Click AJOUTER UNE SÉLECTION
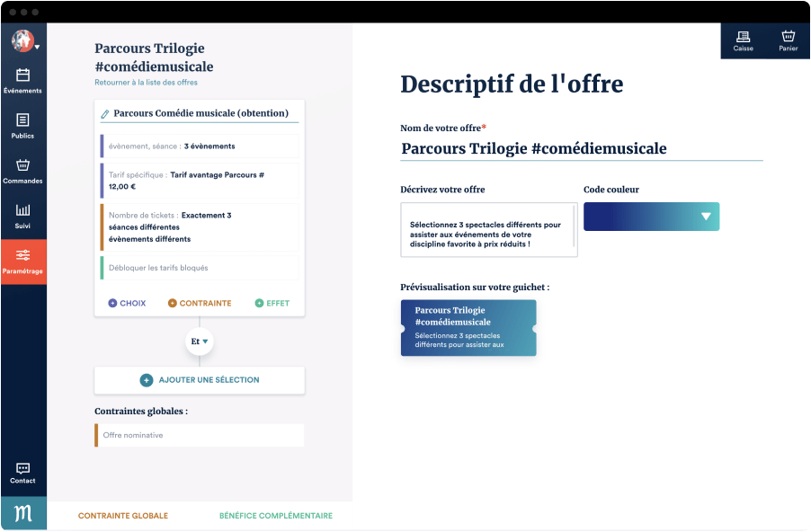The height and width of the screenshot is (532, 811). click(x=199, y=380)
